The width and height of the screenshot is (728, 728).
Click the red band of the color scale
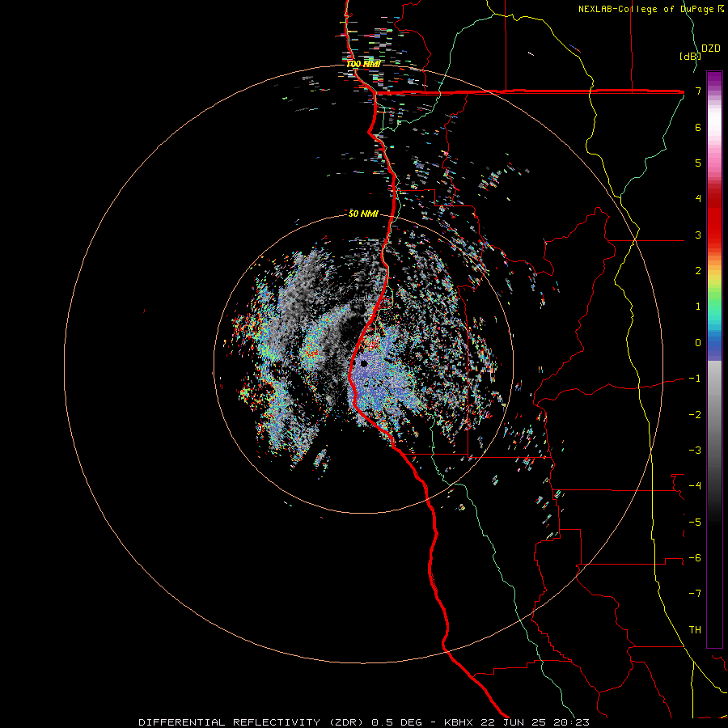click(x=714, y=218)
